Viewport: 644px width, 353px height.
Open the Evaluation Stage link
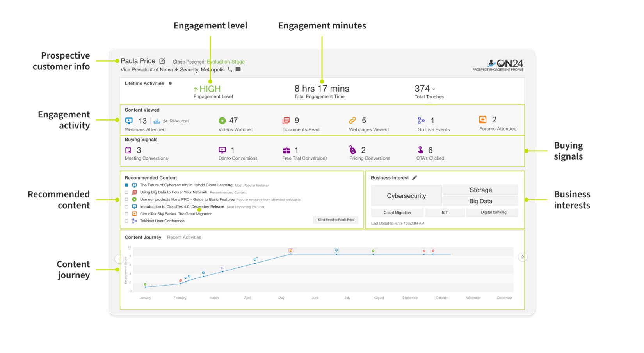(x=226, y=62)
